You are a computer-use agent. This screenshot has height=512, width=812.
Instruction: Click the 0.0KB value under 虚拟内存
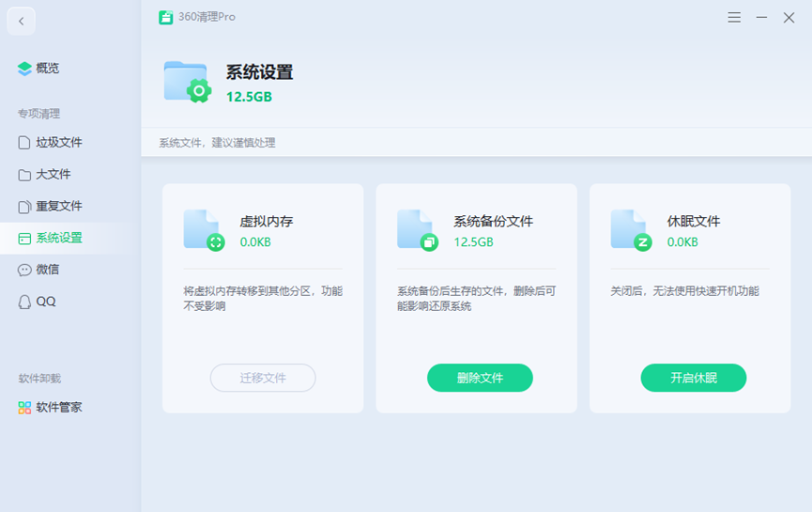point(255,242)
